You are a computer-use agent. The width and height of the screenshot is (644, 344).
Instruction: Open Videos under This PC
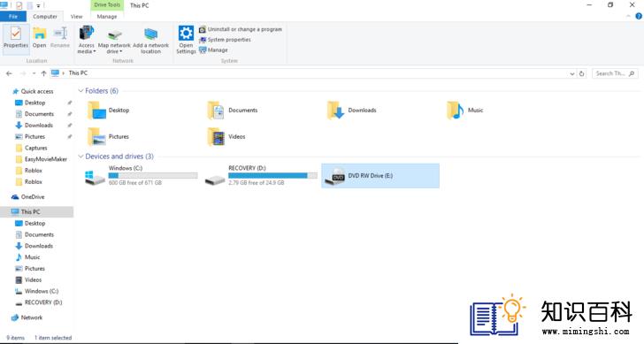33,280
